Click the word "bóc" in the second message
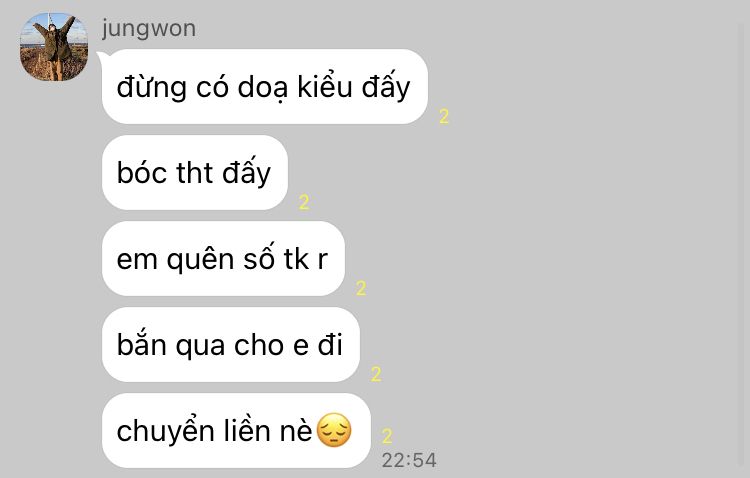Screen dimensions: 750x478 141,173
